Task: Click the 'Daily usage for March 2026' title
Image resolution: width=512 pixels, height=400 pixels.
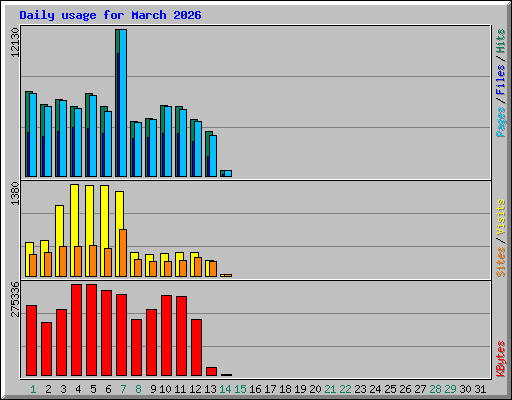Action: 110,15
